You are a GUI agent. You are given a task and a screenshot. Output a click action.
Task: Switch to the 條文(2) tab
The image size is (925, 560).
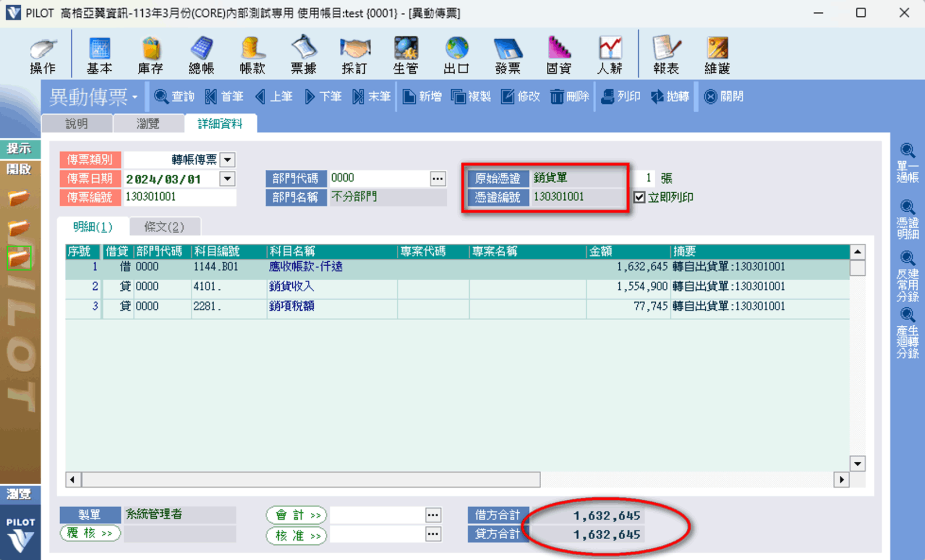pos(164,227)
